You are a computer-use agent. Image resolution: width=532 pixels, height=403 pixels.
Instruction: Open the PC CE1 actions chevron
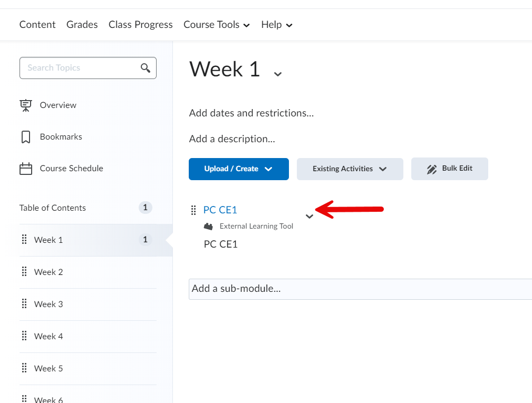[309, 216]
